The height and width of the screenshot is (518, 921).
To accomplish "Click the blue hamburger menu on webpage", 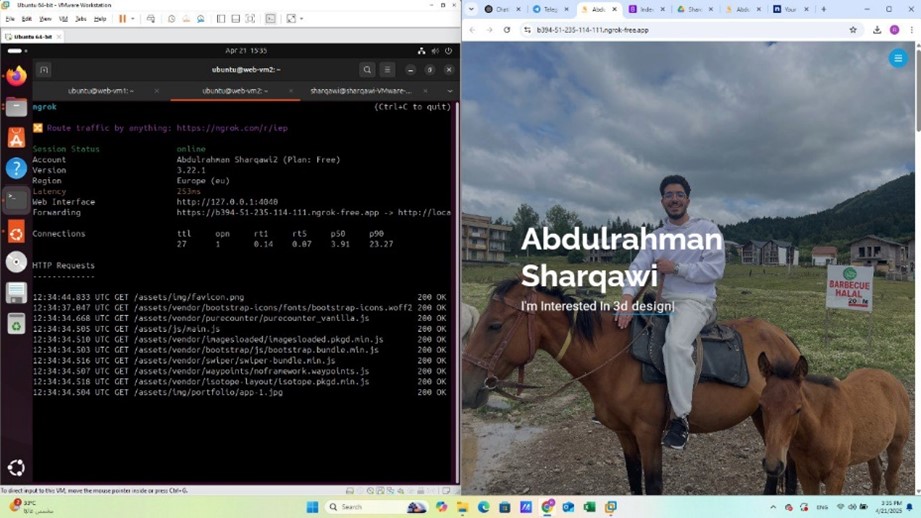I will tap(897, 59).
